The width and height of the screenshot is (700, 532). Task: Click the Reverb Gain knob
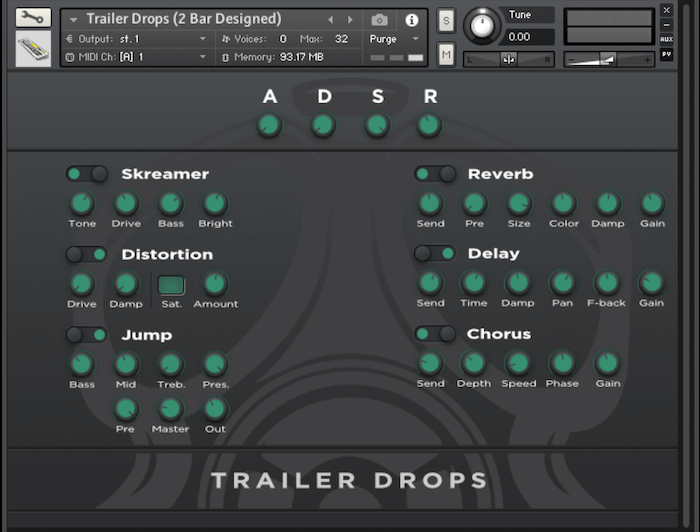tap(652, 204)
